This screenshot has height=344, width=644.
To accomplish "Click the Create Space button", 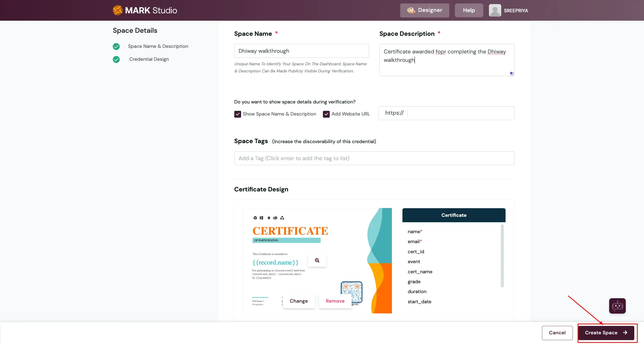I will 606,333.
